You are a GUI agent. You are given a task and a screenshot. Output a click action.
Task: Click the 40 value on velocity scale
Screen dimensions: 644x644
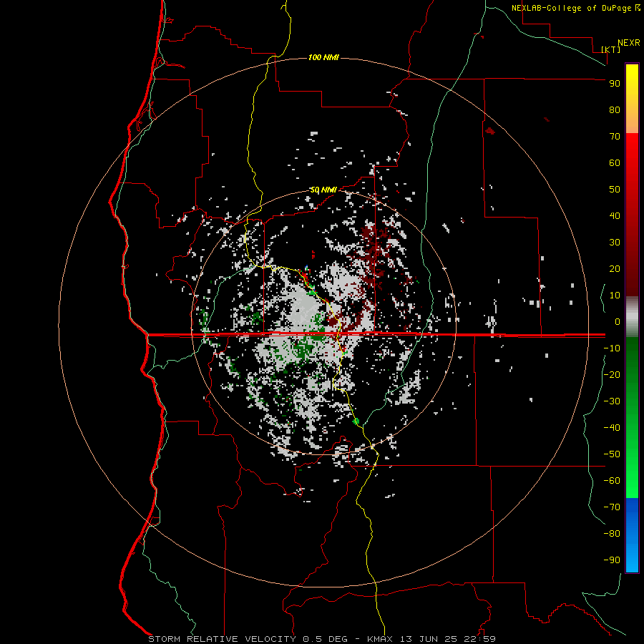[615, 215]
